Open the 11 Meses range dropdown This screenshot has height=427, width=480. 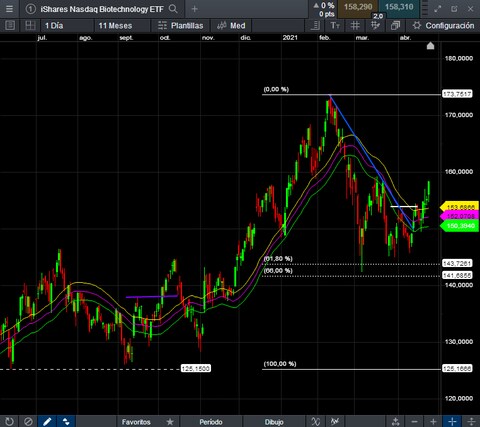(122, 26)
